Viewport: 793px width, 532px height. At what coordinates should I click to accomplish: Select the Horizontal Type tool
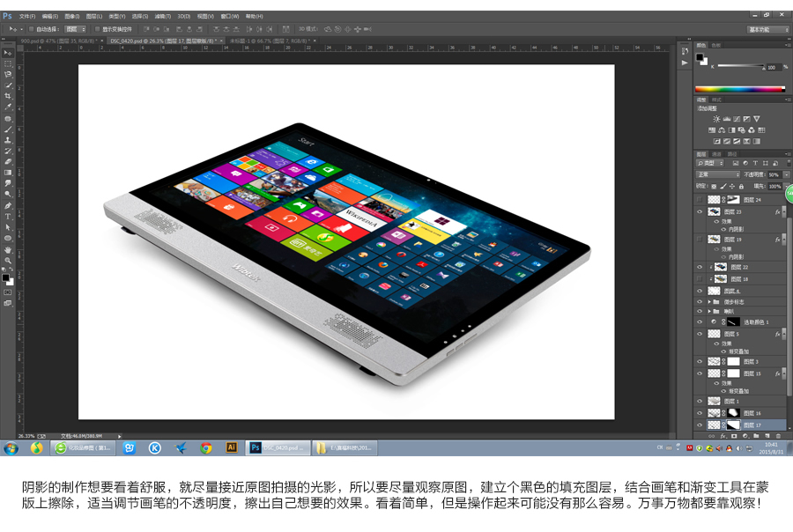8,217
